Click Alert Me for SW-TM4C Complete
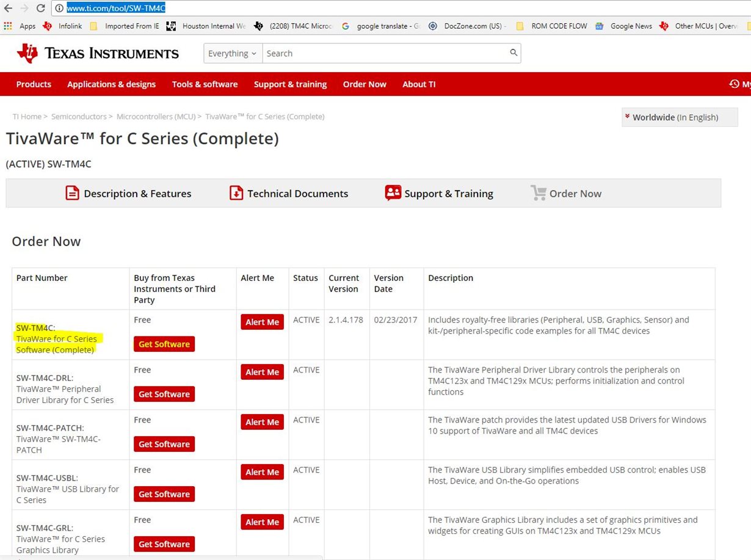Screen dimensions: 751x560 [263, 322]
